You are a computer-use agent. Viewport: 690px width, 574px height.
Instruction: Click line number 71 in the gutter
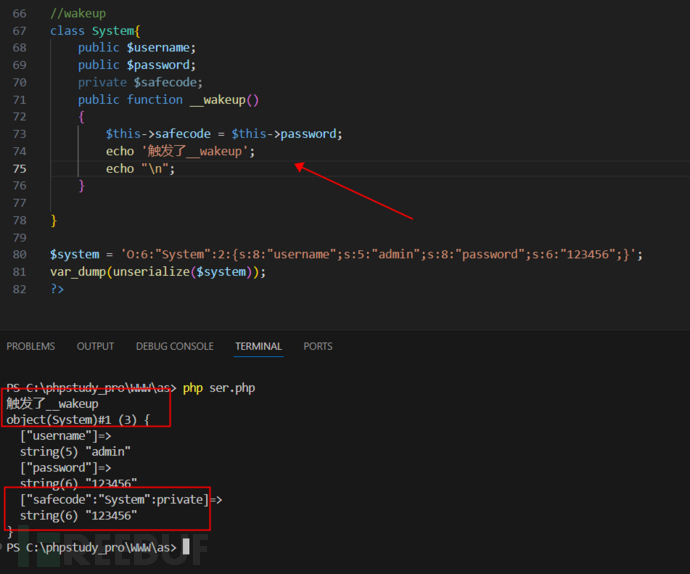click(x=20, y=100)
